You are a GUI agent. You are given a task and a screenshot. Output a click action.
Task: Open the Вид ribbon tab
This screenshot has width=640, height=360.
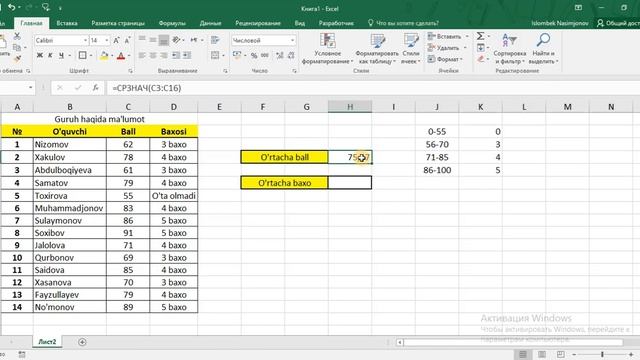(300, 23)
